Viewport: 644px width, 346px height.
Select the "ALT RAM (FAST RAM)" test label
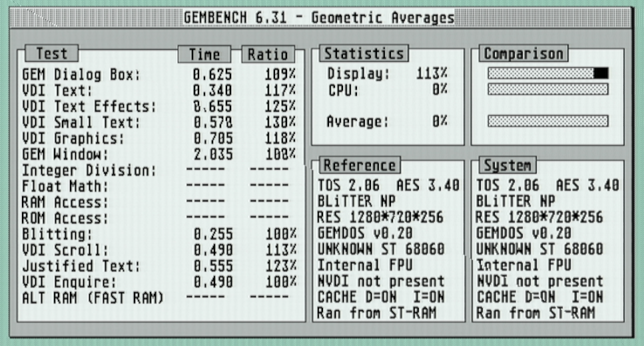tap(93, 298)
